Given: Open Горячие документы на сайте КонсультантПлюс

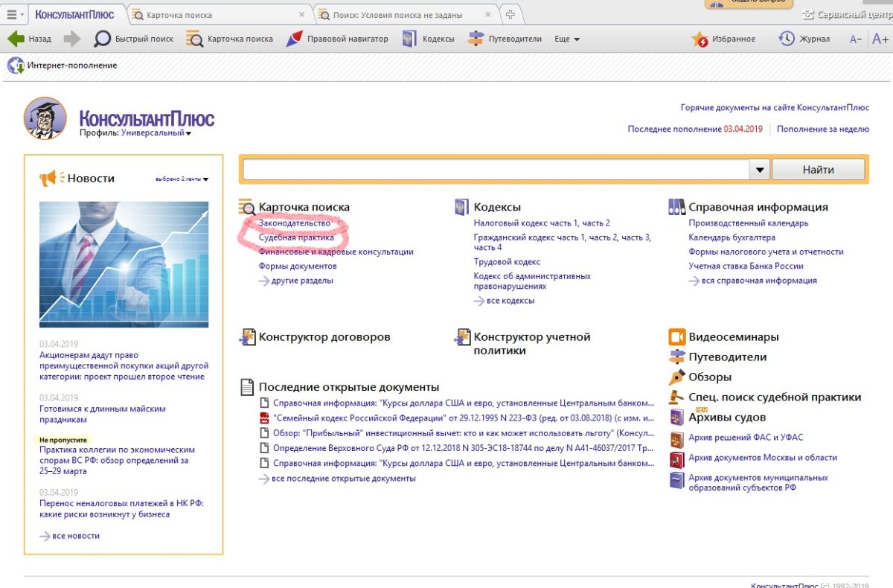Looking at the screenshot, I should [x=775, y=108].
